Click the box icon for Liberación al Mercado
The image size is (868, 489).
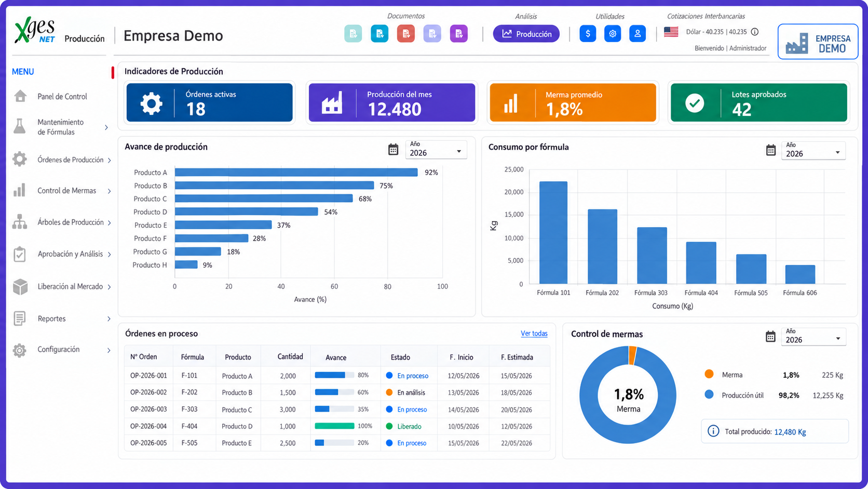coord(20,286)
